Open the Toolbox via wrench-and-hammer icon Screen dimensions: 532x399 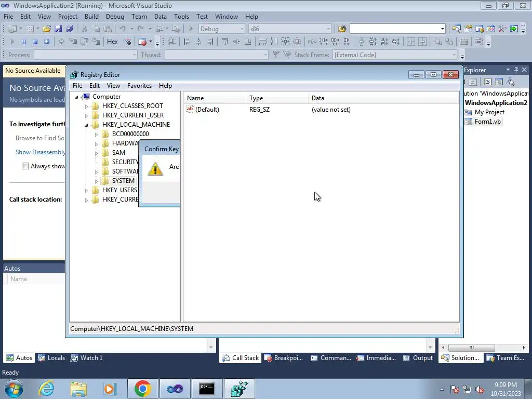(502, 29)
